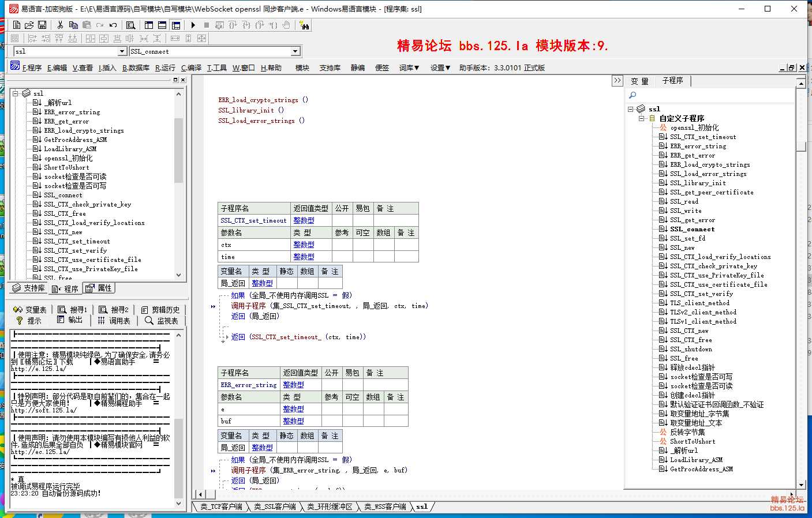The width and height of the screenshot is (812, 518).
Task: Select openssl_初始化 in left tree
Action: point(68,158)
